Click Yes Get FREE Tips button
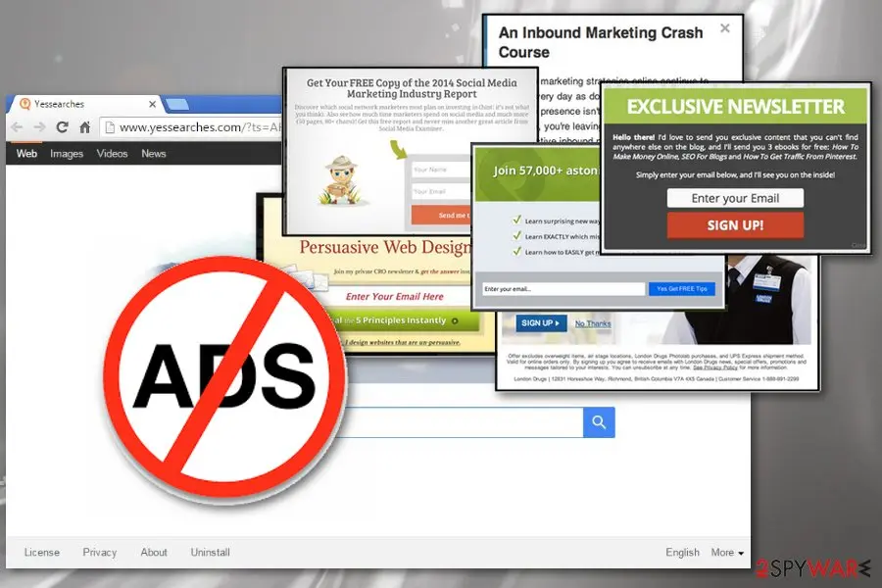882x588 pixels. [682, 289]
